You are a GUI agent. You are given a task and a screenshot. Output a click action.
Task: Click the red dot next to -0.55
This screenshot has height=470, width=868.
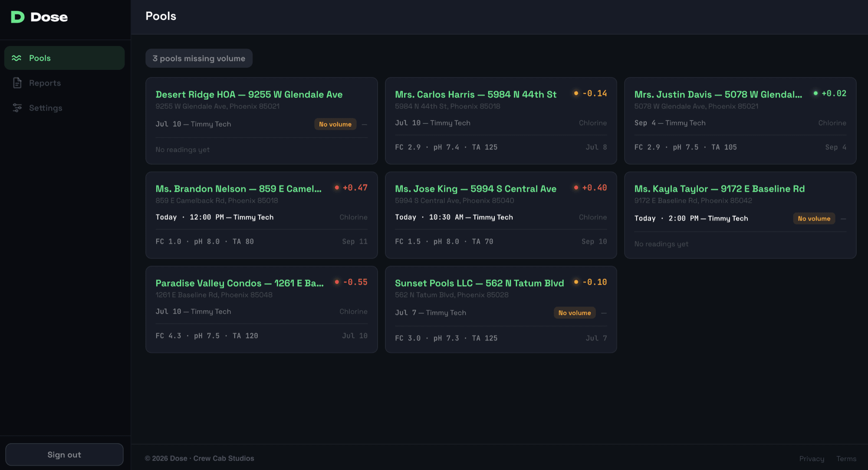click(x=337, y=282)
